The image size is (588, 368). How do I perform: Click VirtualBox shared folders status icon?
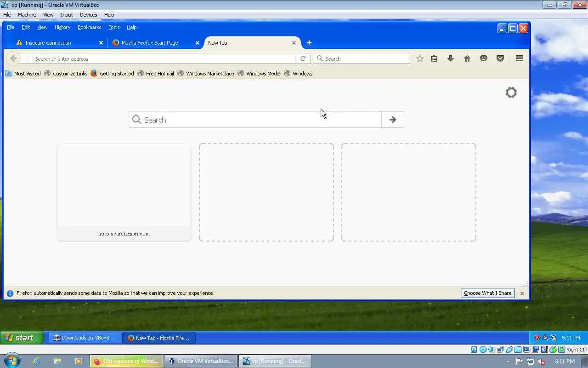click(x=518, y=350)
